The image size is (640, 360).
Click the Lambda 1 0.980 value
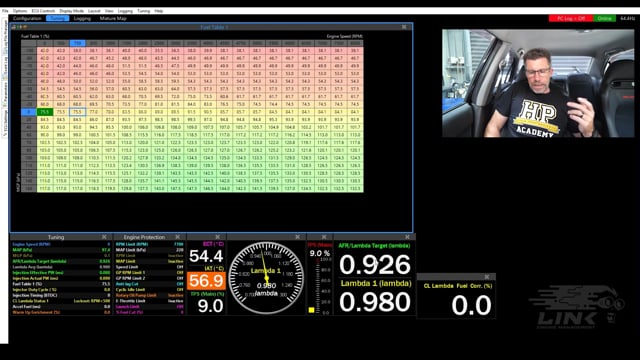[375, 302]
